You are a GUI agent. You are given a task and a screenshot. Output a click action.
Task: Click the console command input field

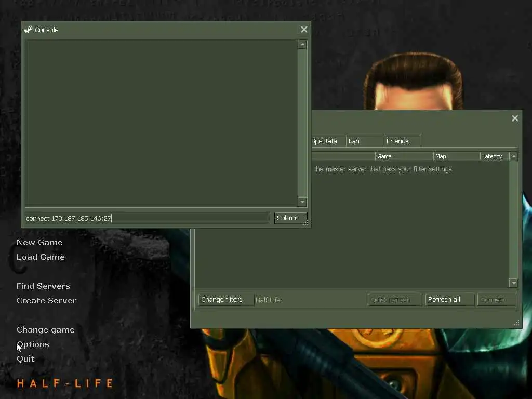point(147,218)
